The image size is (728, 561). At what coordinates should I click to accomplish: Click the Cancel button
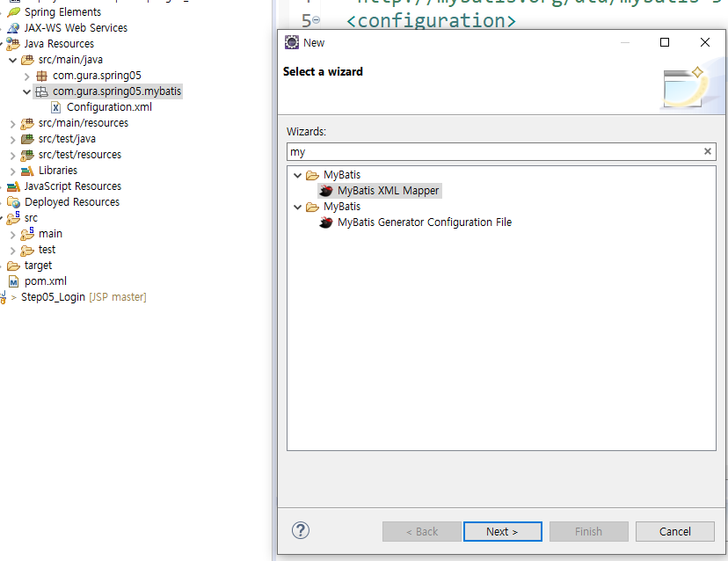[674, 531]
